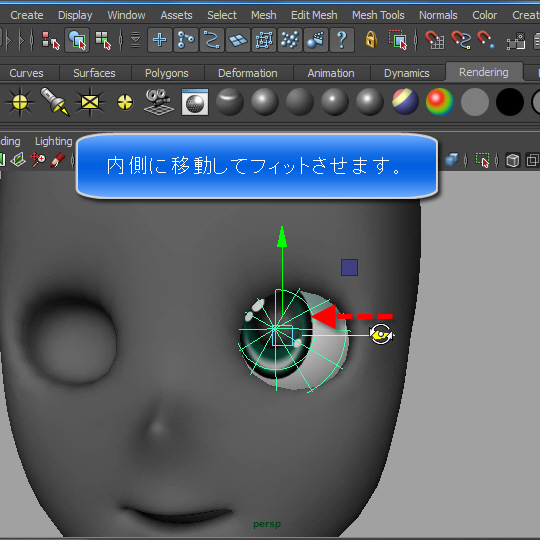Click the blue planar move handle square
This screenshot has height=540, width=540.
coord(349,268)
